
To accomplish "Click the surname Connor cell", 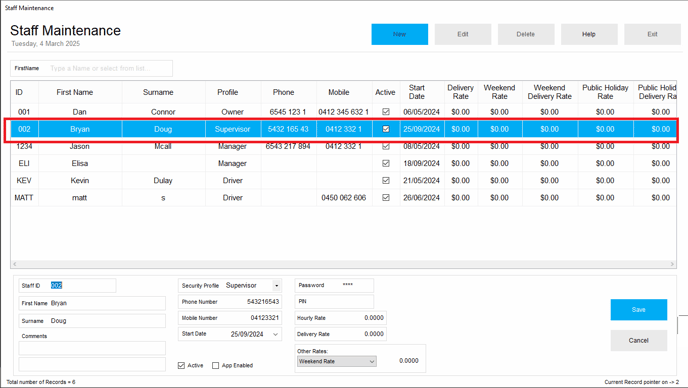I will [163, 112].
